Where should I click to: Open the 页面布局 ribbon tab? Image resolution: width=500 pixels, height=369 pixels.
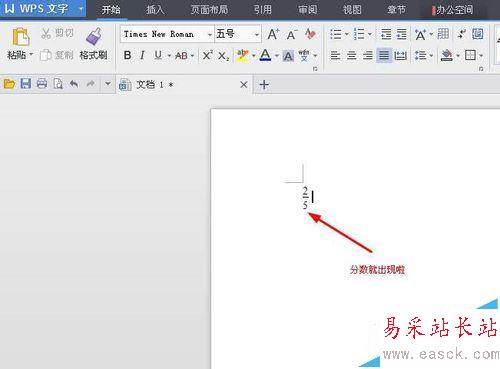click(x=209, y=10)
